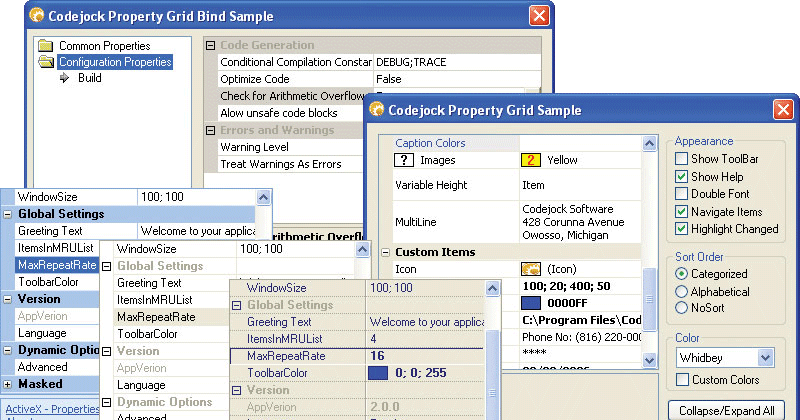Uncheck the Show Help option
Screen dimensions: 800x420
coord(681,177)
